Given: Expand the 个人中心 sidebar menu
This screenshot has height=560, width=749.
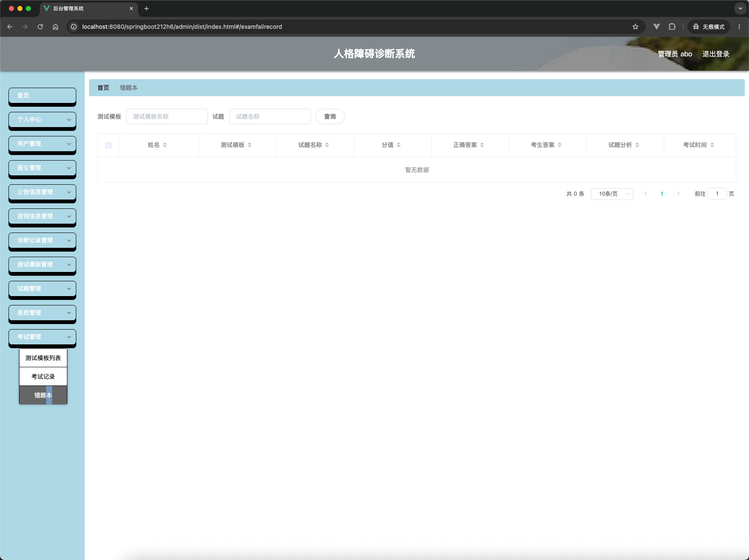Looking at the screenshot, I should (42, 119).
